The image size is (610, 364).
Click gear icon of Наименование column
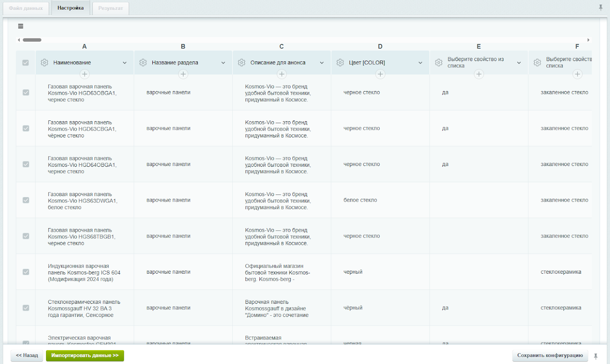pos(44,63)
